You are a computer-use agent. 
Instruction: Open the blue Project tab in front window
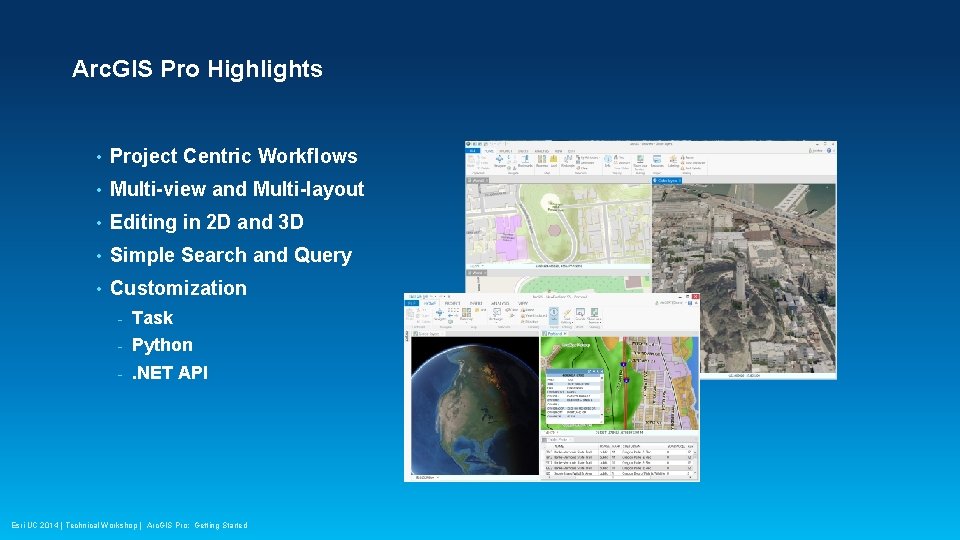[x=411, y=303]
